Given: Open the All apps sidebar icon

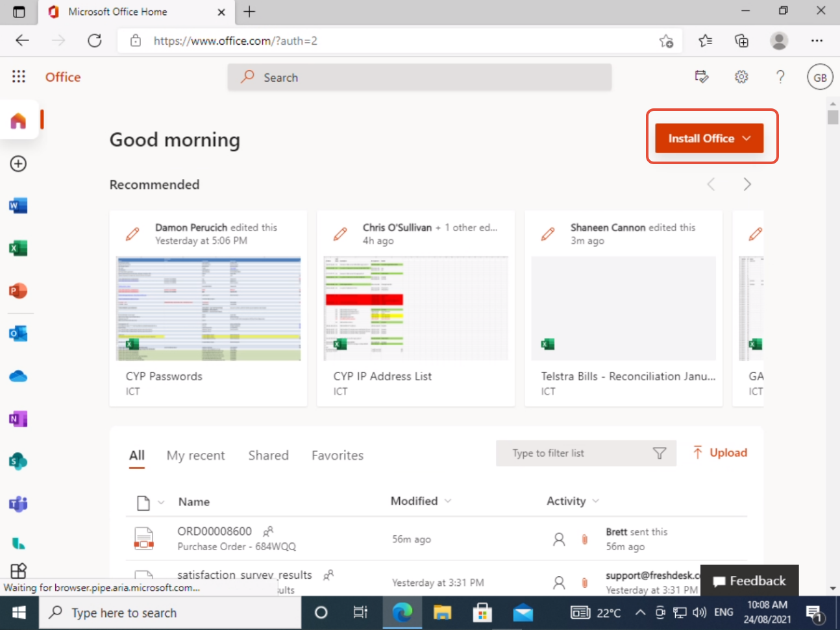Looking at the screenshot, I should point(18,570).
